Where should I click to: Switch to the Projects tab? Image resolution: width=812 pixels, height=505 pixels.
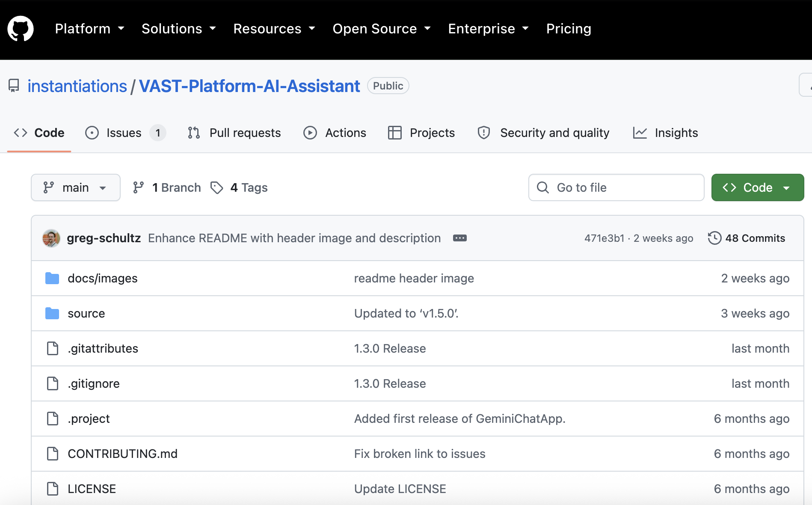click(421, 133)
